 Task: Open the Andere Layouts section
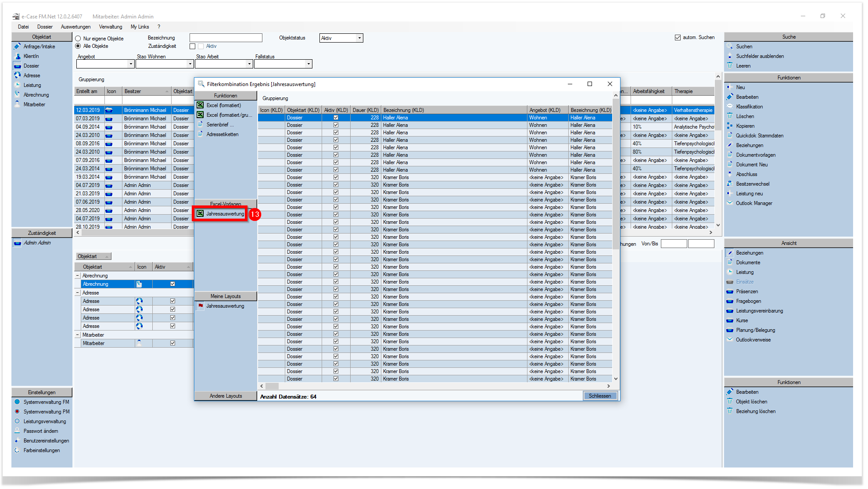tap(226, 396)
